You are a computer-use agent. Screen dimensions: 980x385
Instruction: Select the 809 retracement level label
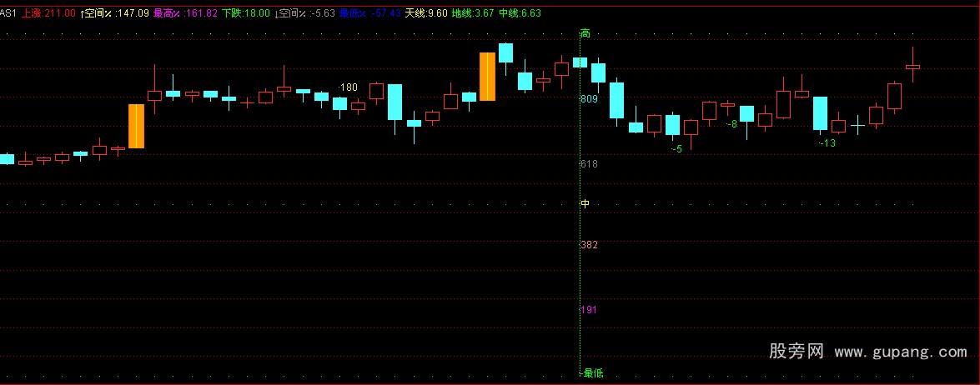coord(589,99)
